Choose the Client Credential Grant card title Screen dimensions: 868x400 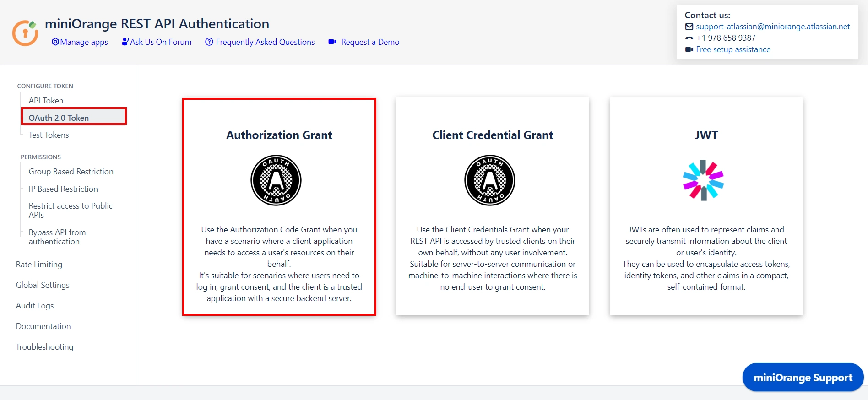pyautogui.click(x=493, y=135)
